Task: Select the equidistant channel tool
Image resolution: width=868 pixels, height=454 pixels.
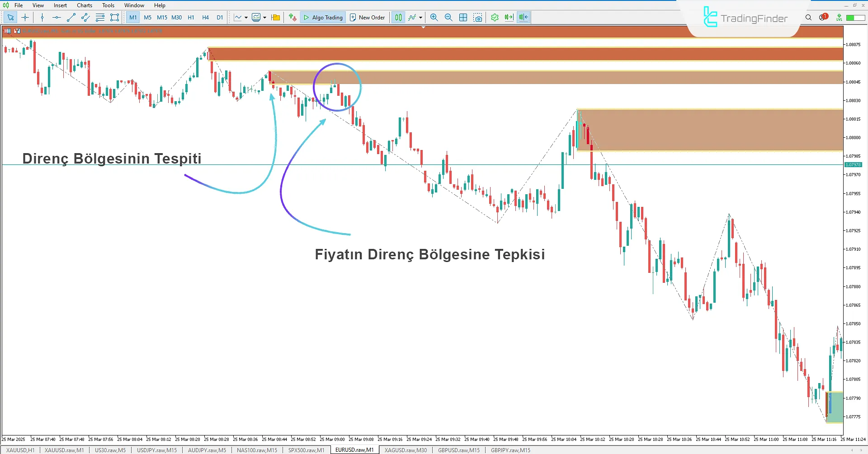Action: click(x=85, y=18)
